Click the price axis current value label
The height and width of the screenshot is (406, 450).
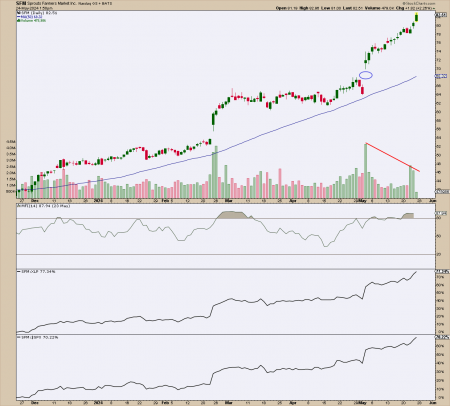tap(441, 15)
